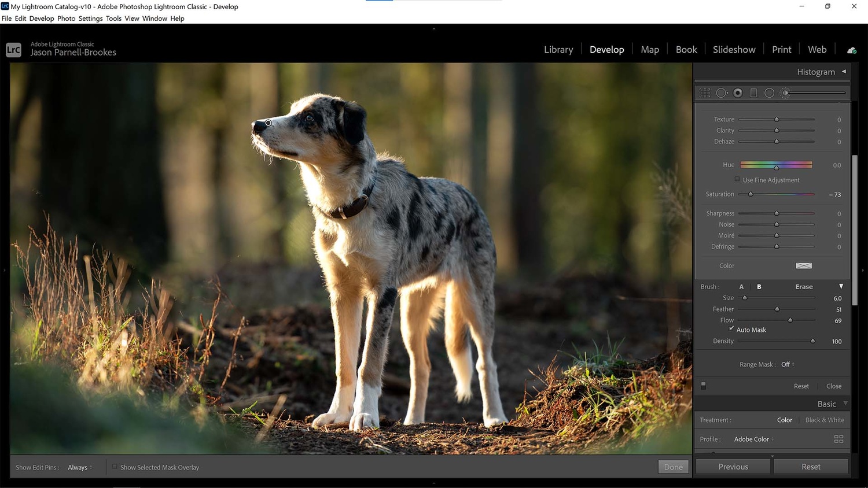Image resolution: width=868 pixels, height=488 pixels.
Task: Collapse the Histogram panel
Action: point(844,72)
